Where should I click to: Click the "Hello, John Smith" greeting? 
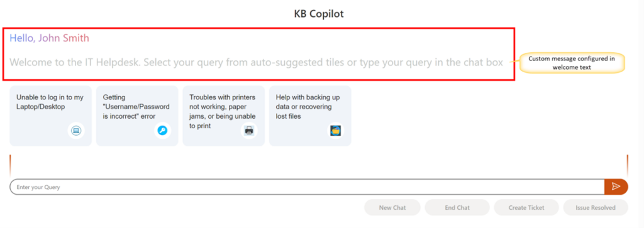[49, 38]
